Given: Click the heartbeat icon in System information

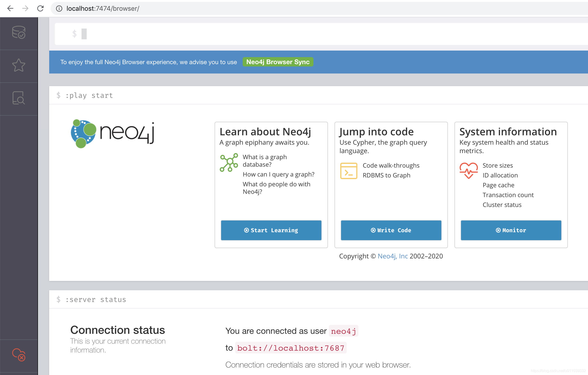Looking at the screenshot, I should click(468, 171).
